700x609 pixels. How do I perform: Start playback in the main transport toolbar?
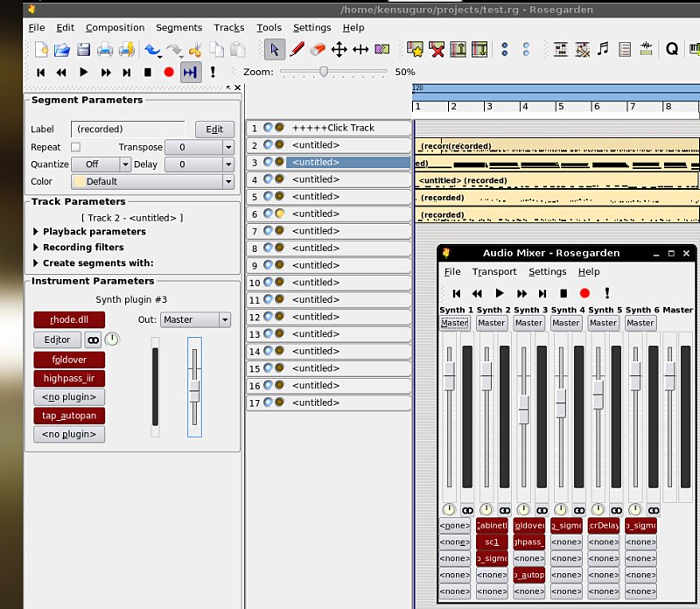click(83, 72)
